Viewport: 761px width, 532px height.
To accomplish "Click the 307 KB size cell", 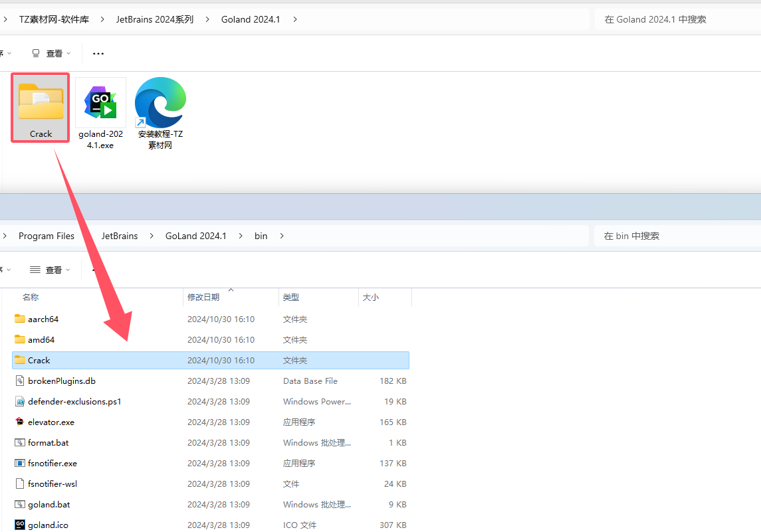I will [x=393, y=525].
